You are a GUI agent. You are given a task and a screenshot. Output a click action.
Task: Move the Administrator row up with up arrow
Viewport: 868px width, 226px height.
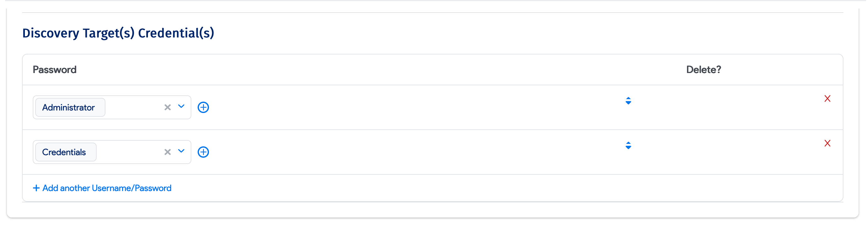tap(628, 98)
